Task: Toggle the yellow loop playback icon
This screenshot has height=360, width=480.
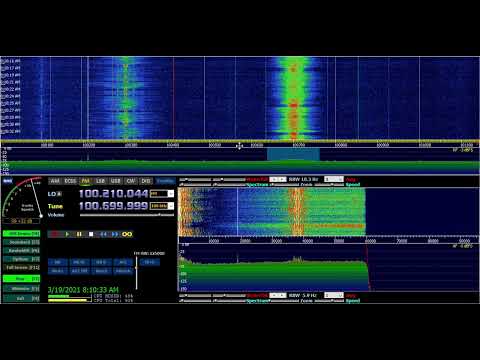Action: click(x=127, y=234)
